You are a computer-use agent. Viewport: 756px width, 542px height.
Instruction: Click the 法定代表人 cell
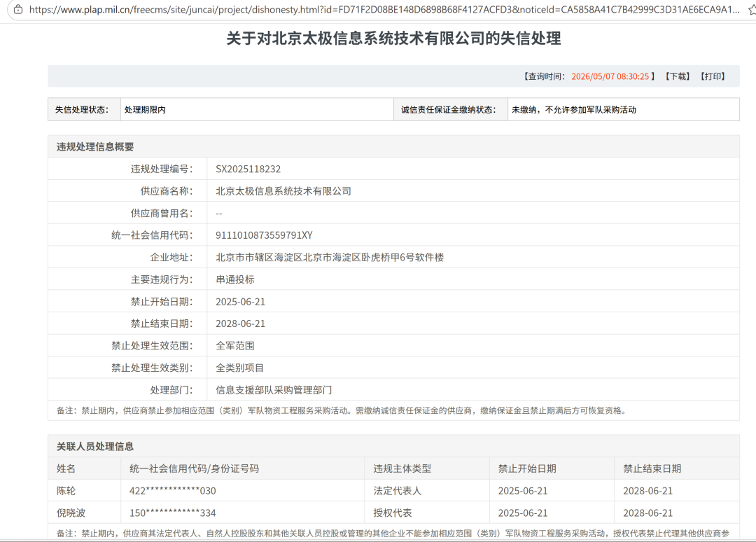(398, 491)
